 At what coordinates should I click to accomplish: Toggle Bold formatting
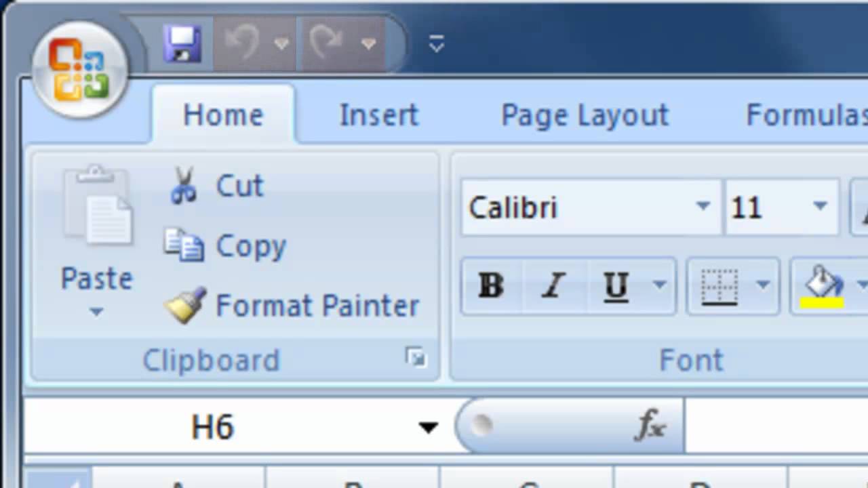491,286
